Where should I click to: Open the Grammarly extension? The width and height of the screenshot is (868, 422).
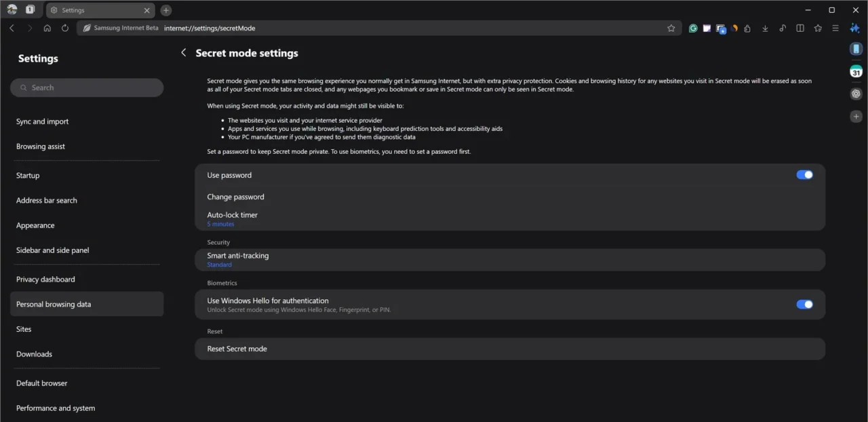click(x=692, y=28)
